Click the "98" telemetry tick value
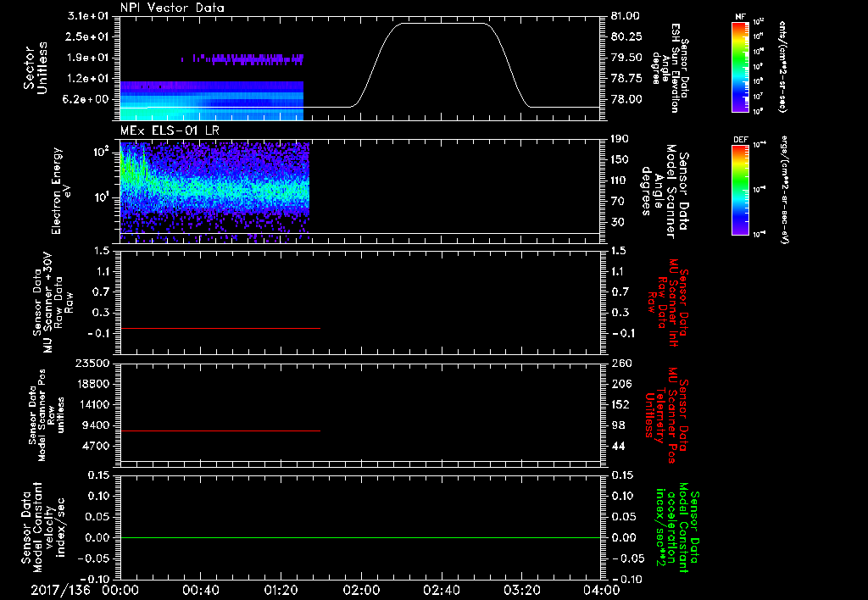The height and width of the screenshot is (600, 868). 618,425
